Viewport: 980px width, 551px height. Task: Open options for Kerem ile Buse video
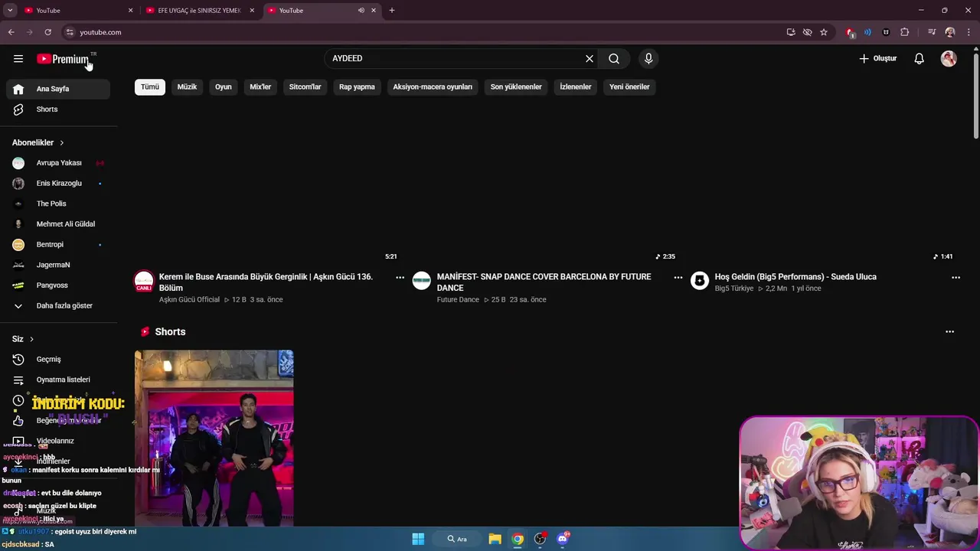[x=400, y=278]
